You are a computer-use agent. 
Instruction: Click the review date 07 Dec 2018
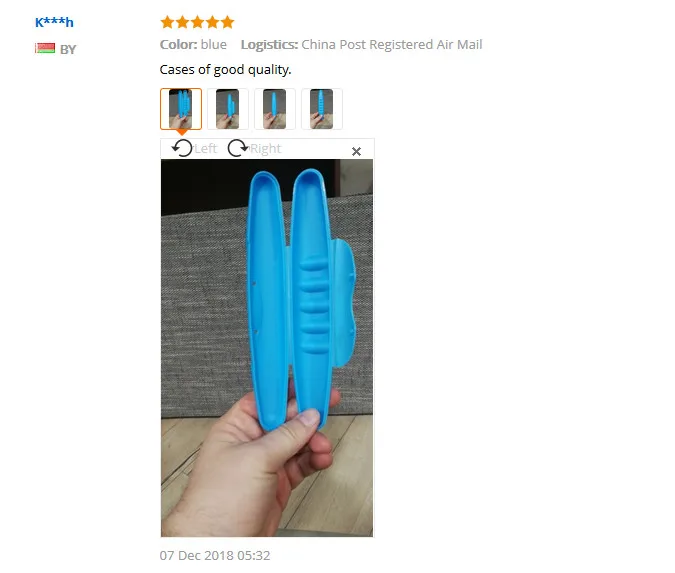tap(196, 555)
